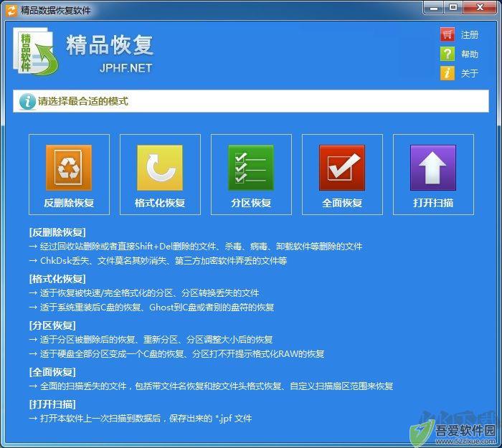Open the 注册 register link

click(x=470, y=34)
